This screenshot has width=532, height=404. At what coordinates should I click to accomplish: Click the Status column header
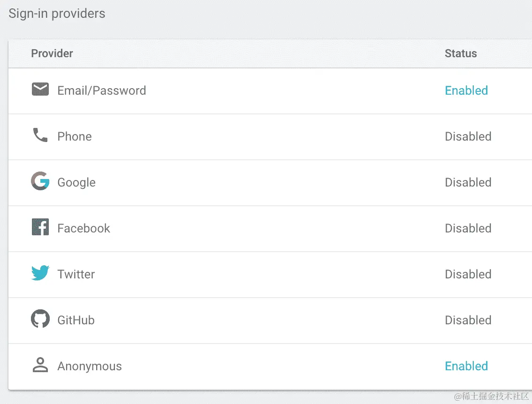pos(460,53)
